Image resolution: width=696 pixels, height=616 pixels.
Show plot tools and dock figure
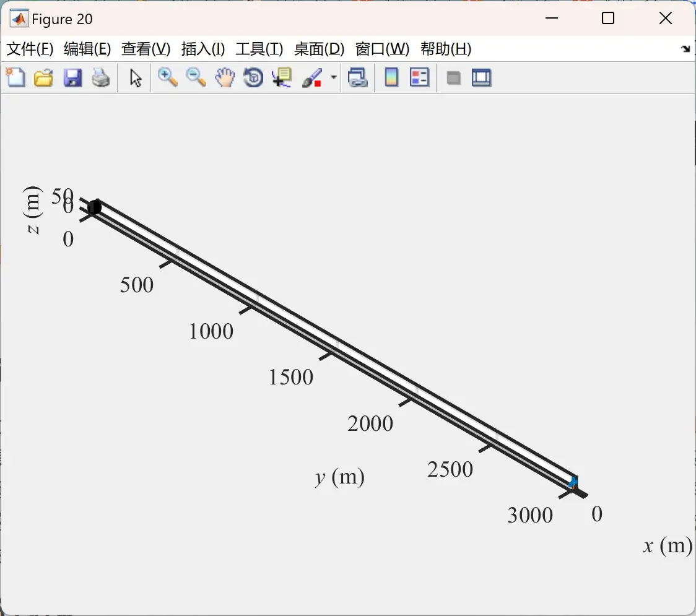tap(481, 77)
